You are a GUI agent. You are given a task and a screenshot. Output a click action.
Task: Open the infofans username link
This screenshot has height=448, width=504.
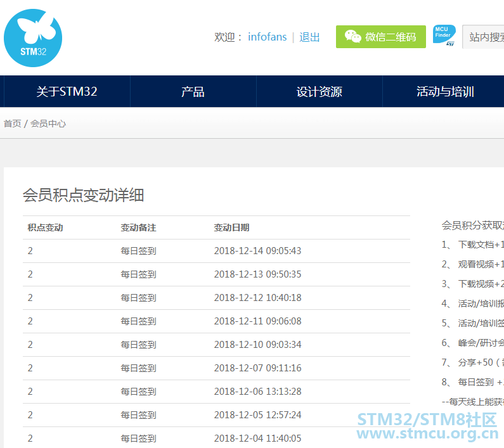pos(267,37)
